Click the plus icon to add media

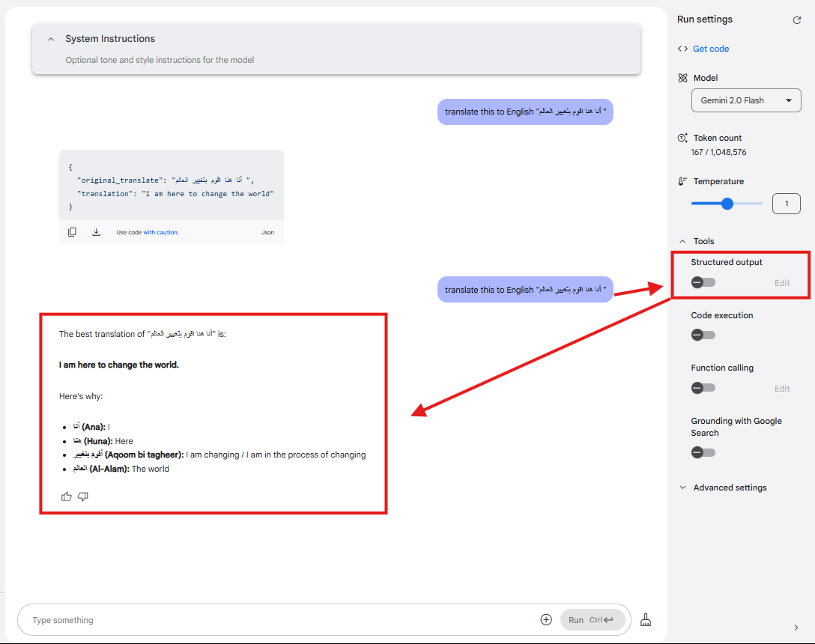[546, 620]
